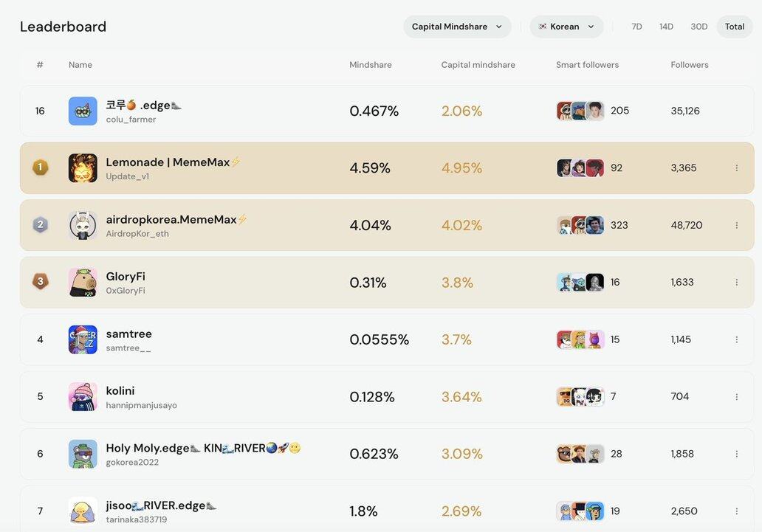This screenshot has height=532, width=762.
Task: View GloryFi smart follower avatars
Action: point(580,283)
